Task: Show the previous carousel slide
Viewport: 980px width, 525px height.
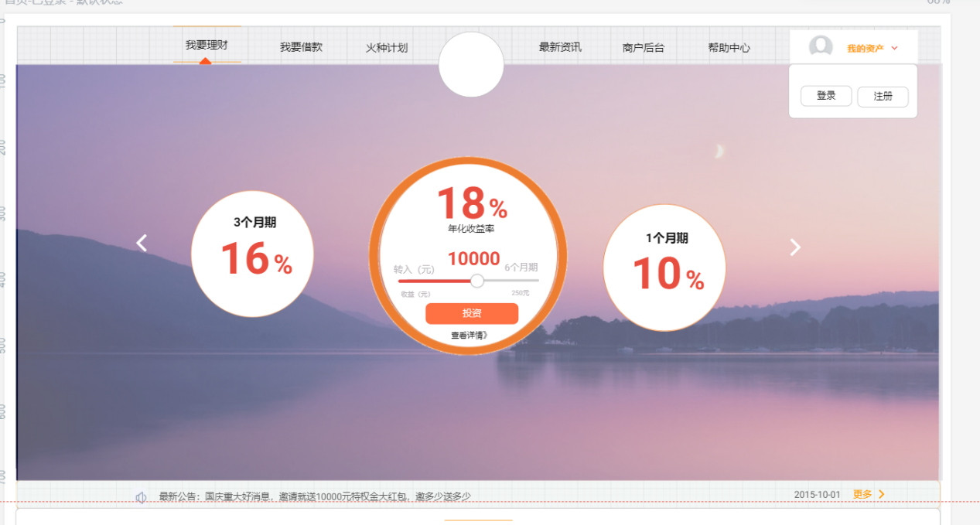Action: tap(142, 243)
